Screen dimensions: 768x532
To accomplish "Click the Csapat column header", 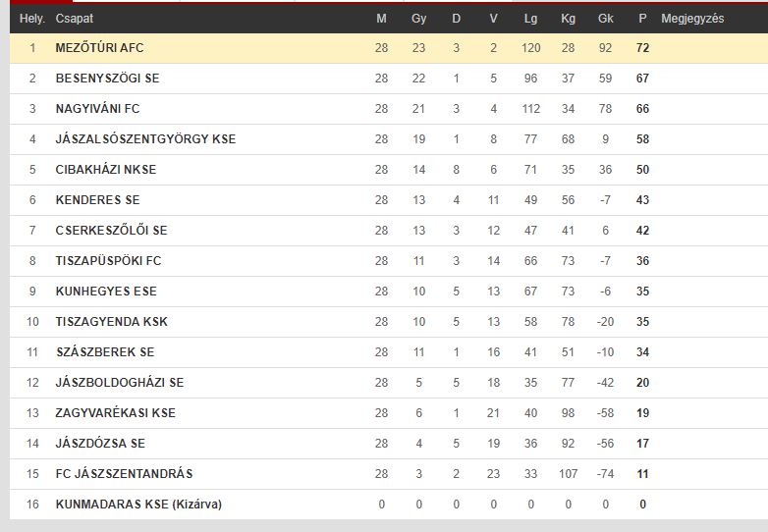I will click(x=74, y=19).
